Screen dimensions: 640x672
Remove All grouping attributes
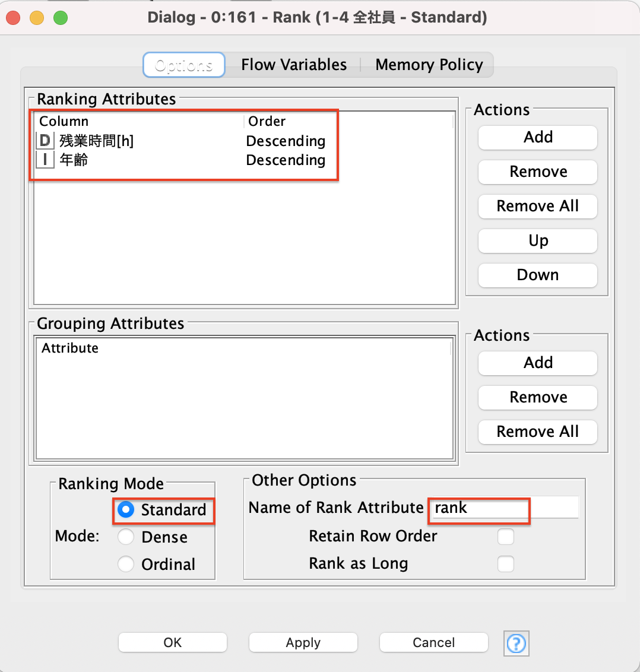click(x=538, y=432)
